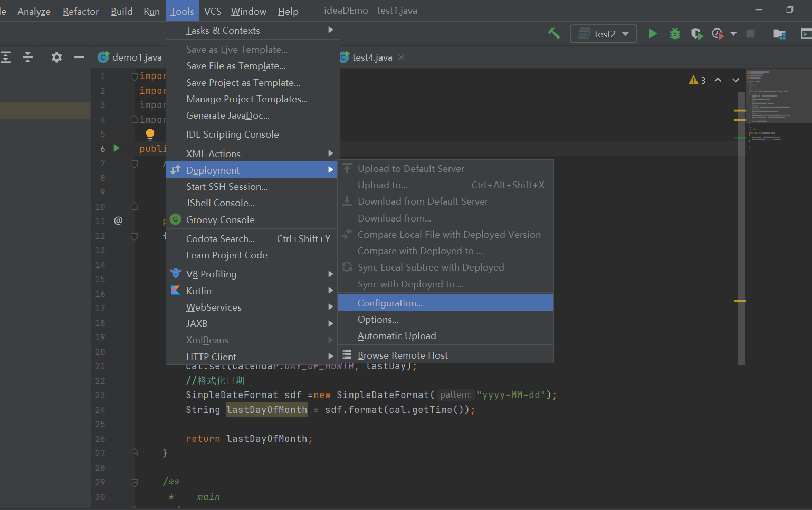Screen dimensions: 812x510
Task: Collapse Javadoc fold marker at line 29
Action: [135, 483]
